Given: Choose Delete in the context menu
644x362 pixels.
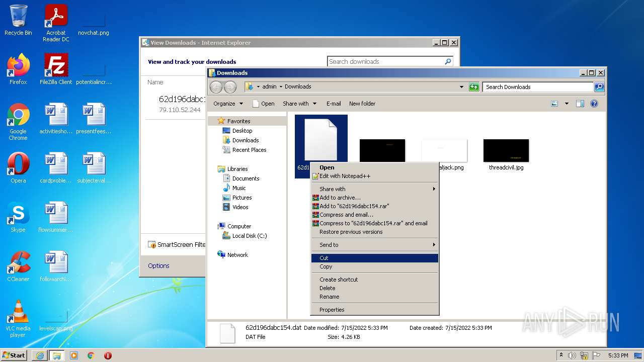Looking at the screenshot, I should 375,288.
